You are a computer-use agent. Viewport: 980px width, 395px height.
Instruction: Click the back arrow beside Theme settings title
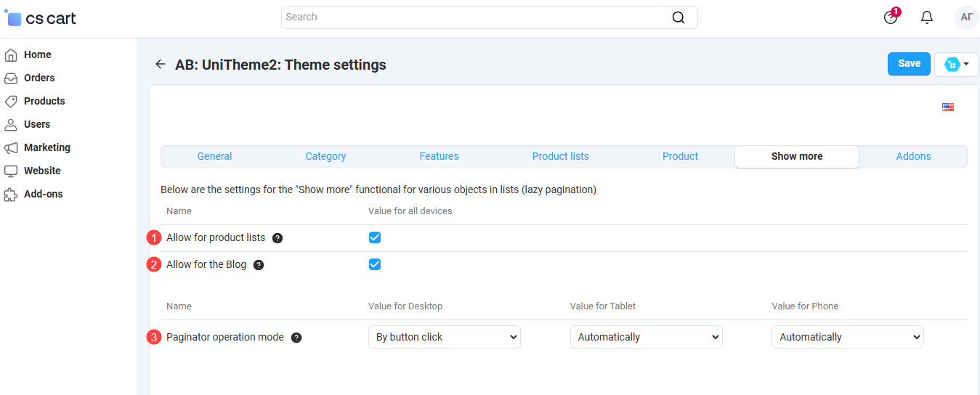[x=161, y=65]
